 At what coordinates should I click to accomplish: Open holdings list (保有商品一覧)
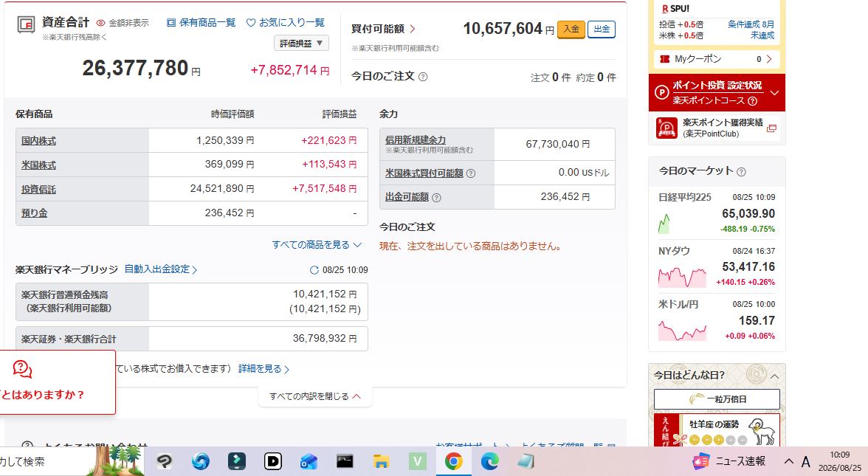click(x=201, y=23)
